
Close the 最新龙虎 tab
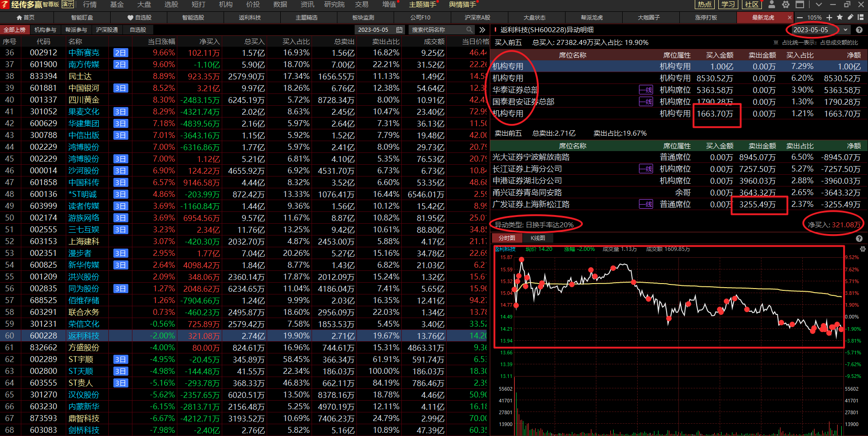[790, 17]
